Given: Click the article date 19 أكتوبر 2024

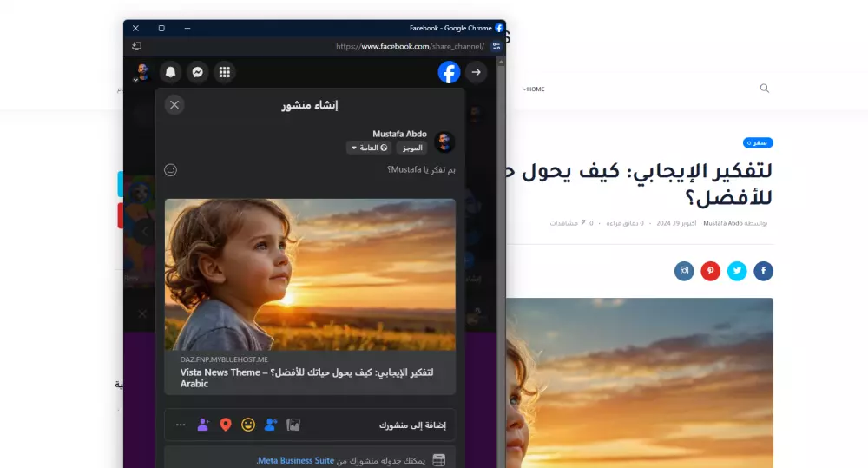Looking at the screenshot, I should tap(676, 223).
